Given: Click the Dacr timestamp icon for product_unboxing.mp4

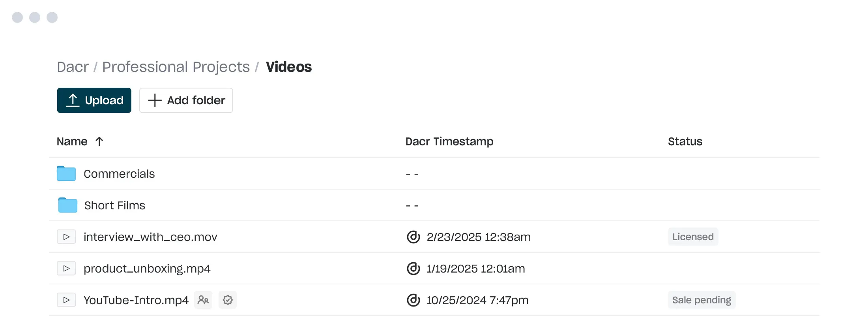Looking at the screenshot, I should point(413,268).
